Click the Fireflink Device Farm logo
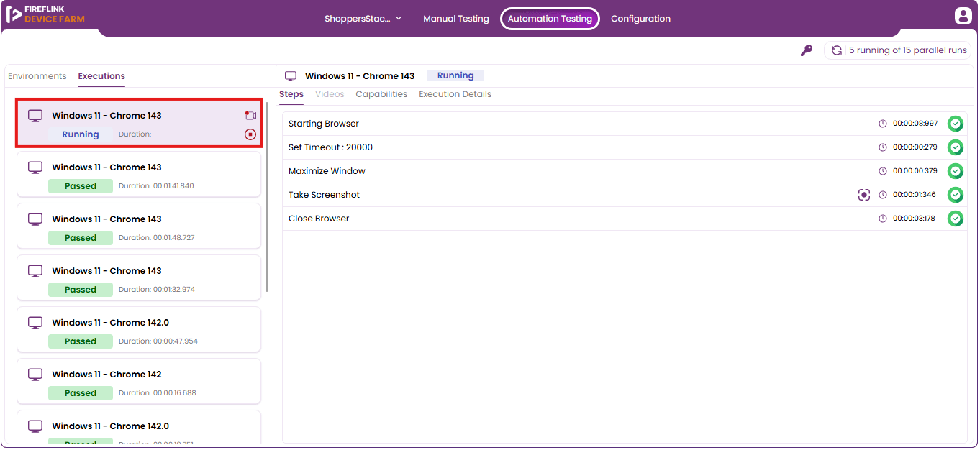Image resolution: width=980 pixels, height=450 pixels. tap(45, 14)
